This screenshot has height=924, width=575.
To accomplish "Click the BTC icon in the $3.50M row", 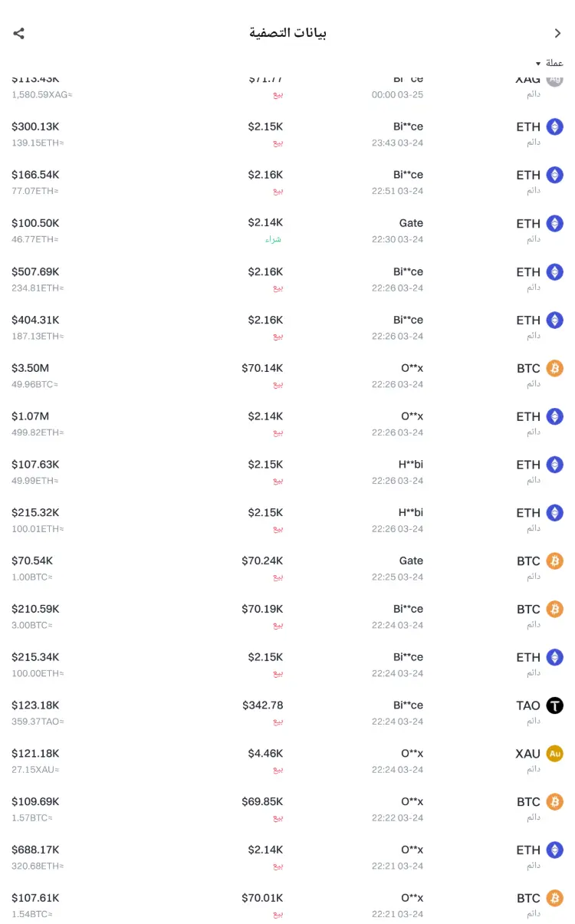I will coord(554,369).
